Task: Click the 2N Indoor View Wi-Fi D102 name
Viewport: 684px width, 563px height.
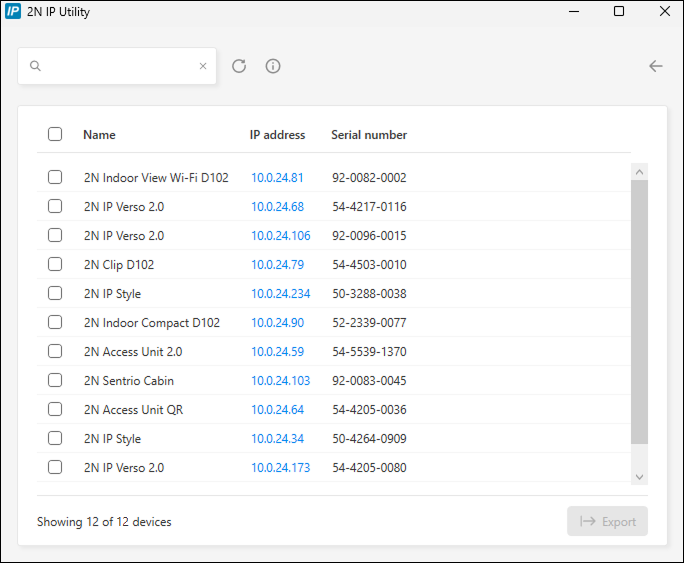Action: pos(156,177)
